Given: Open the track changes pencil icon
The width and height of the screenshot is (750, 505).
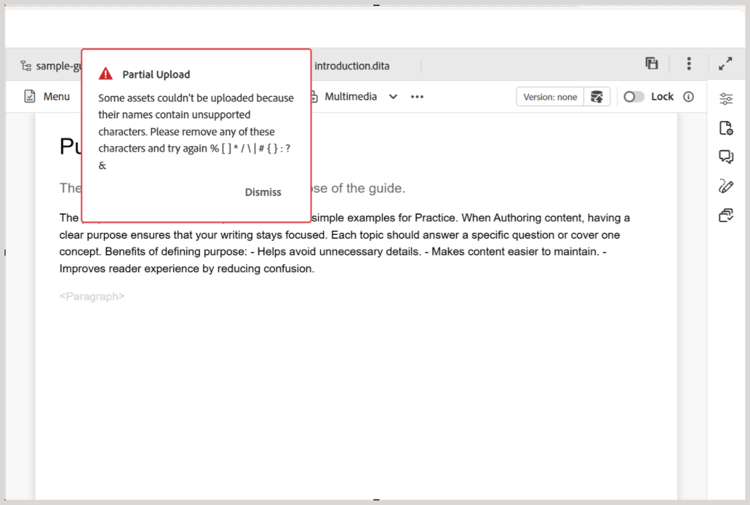Looking at the screenshot, I should click(x=726, y=186).
